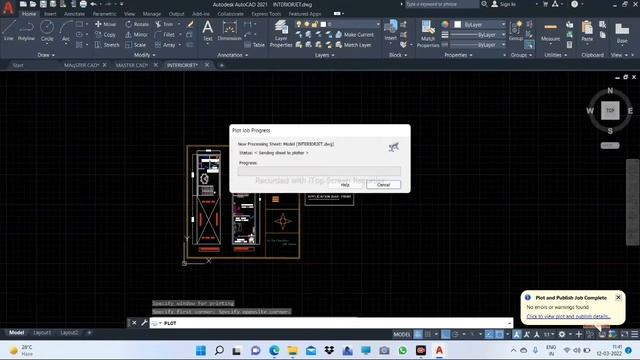The width and height of the screenshot is (640, 360).
Task: Click Help in Plot Job Progress dialog
Action: (345, 185)
